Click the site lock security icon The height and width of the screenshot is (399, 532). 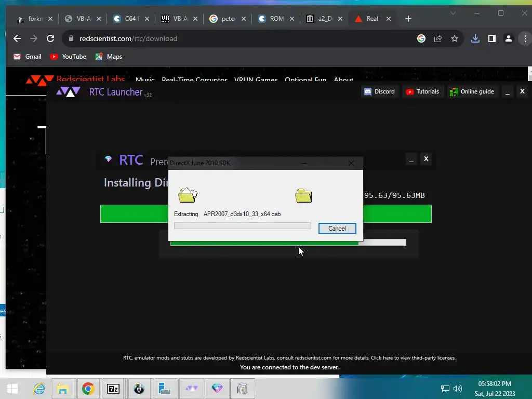(71, 38)
